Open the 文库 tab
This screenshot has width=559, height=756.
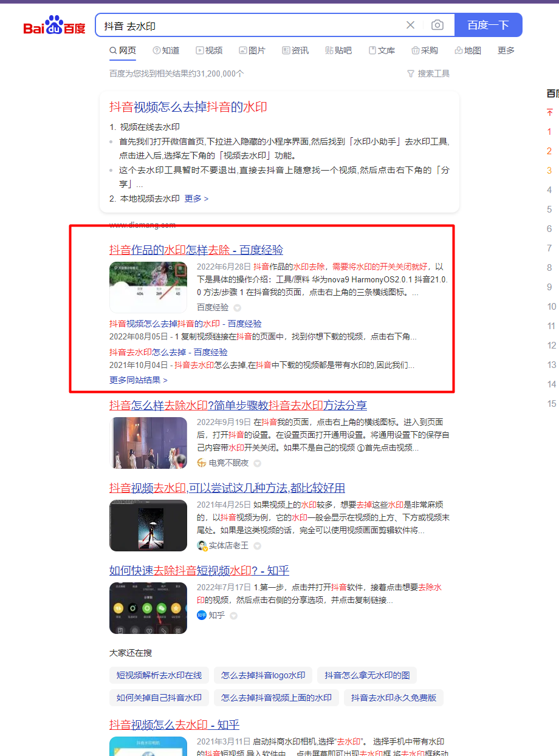click(x=382, y=50)
